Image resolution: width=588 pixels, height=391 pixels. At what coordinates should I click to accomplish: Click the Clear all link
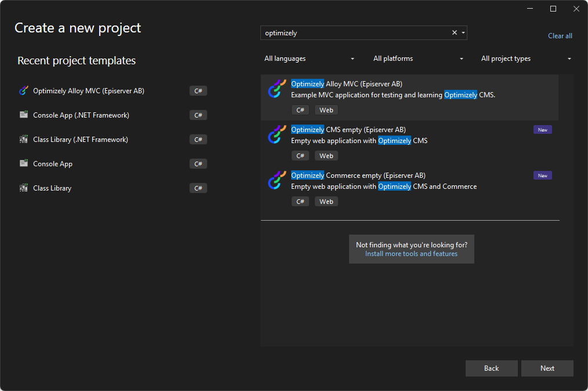[x=560, y=36]
